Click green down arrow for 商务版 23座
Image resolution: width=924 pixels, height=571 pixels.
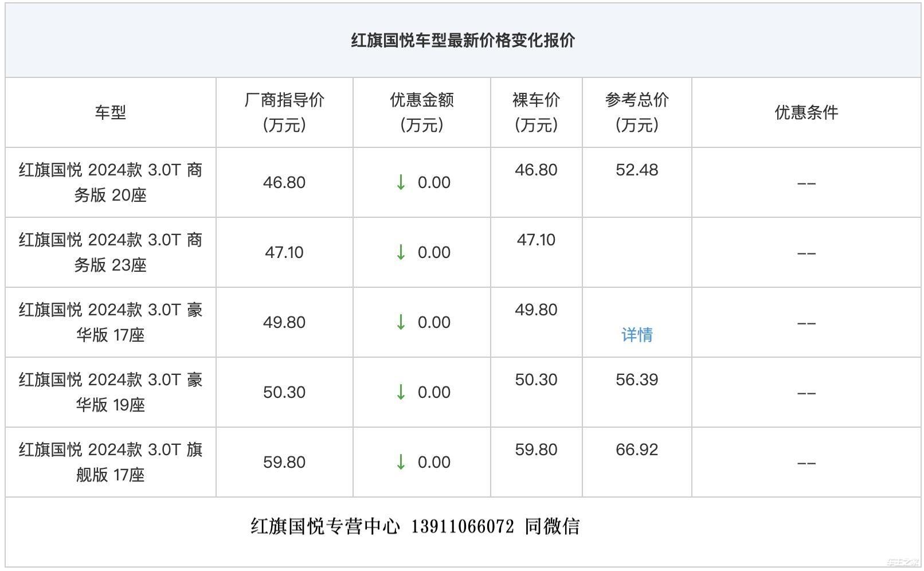tap(401, 252)
